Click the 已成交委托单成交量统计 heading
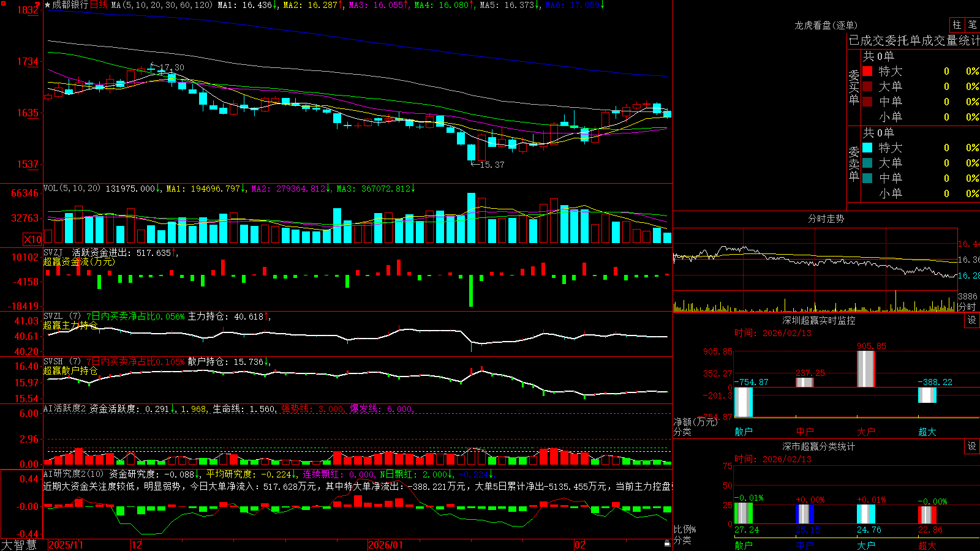The width and height of the screenshot is (980, 551). pyautogui.click(x=914, y=40)
